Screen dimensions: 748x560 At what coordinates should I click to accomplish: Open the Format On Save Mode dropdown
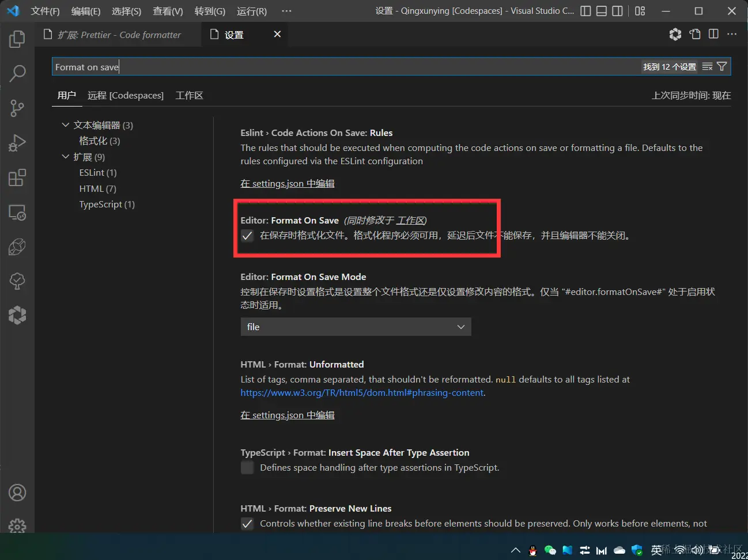click(x=356, y=327)
